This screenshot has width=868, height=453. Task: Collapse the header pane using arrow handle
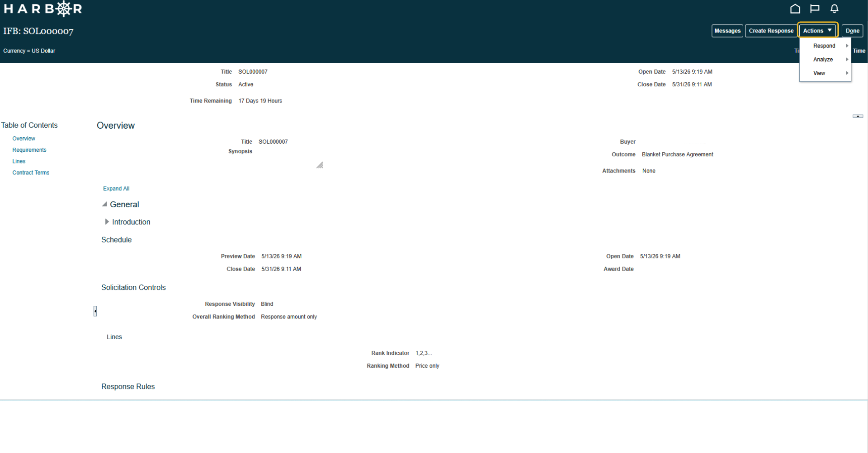(x=858, y=116)
